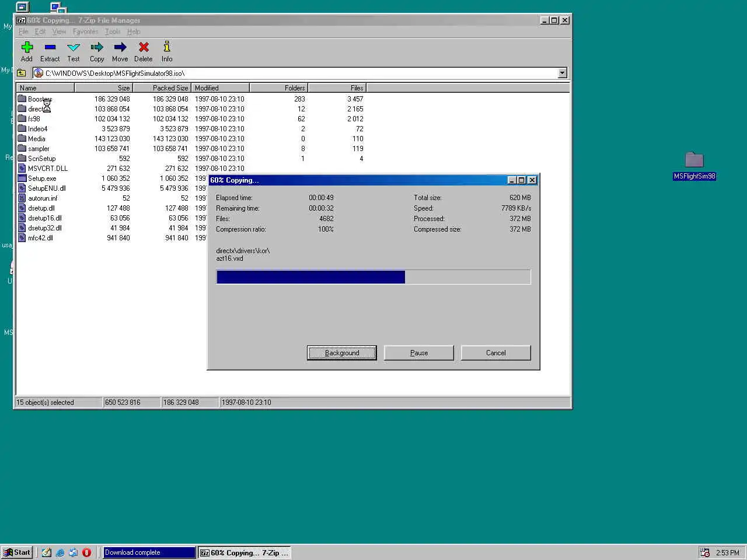Viewport: 747px width, 560px height.
Task: Select the fs98 folder icon
Action: (x=22, y=118)
